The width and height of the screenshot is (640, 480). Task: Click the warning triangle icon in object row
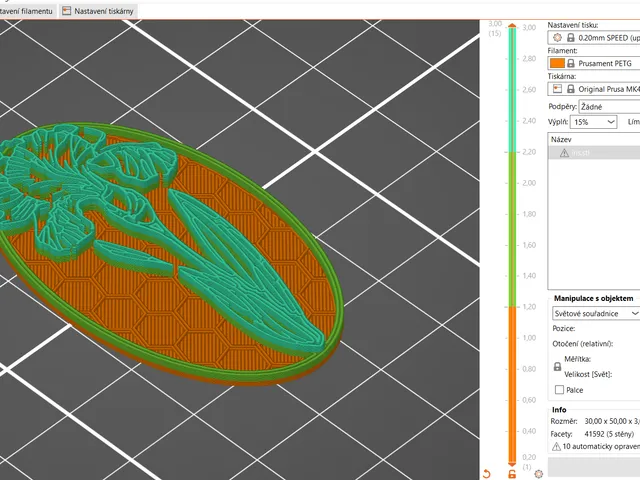pyautogui.click(x=564, y=153)
